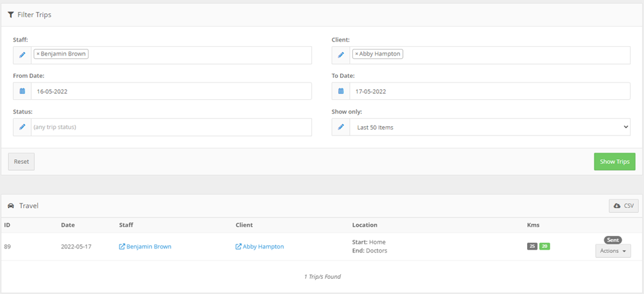Image resolution: width=644 pixels, height=294 pixels.
Task: Expand the Actions dropdown for trip 89
Action: (x=613, y=250)
